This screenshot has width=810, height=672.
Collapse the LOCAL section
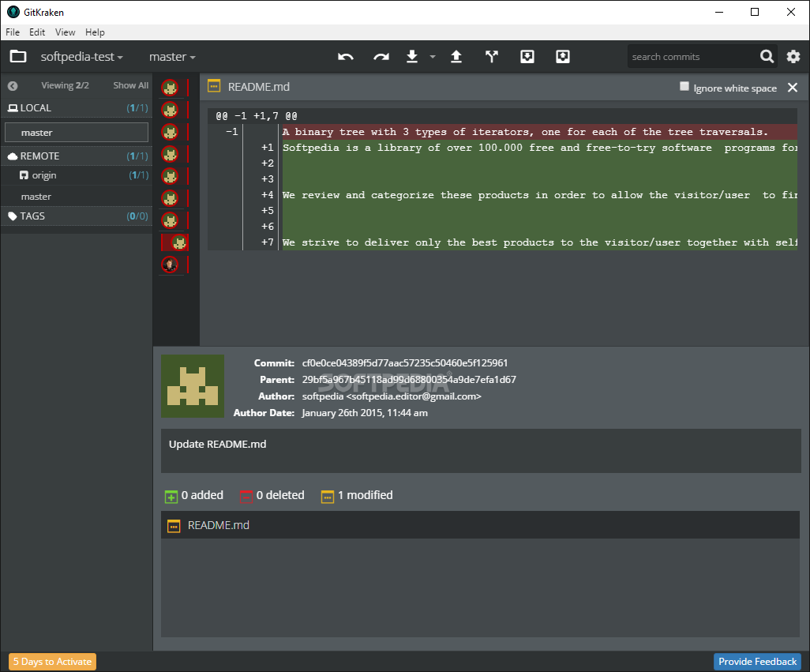(77, 108)
